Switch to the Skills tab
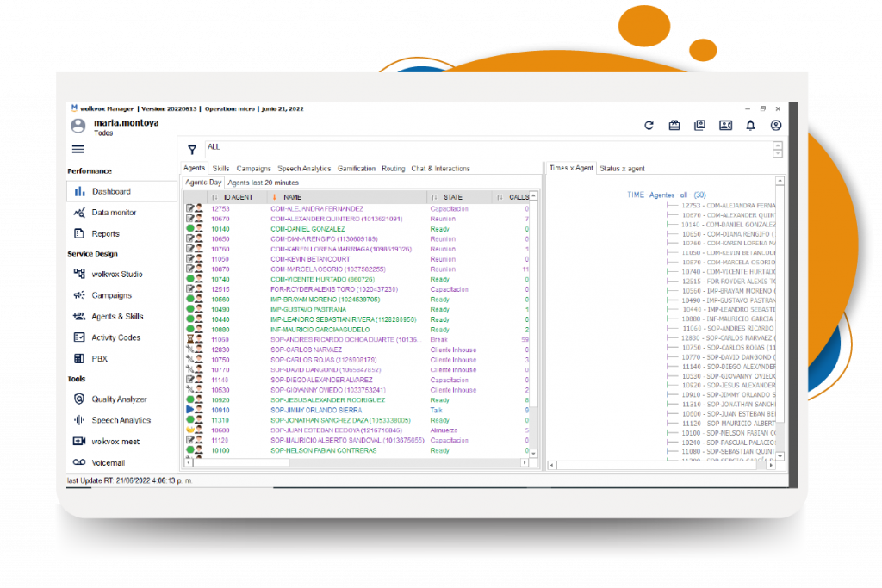 (220, 169)
